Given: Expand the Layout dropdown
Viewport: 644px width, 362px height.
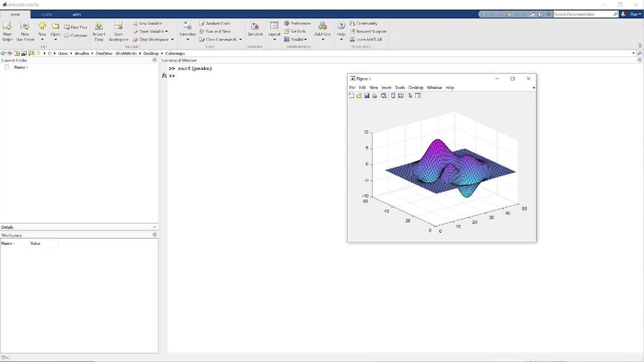Looking at the screenshot, I should [274, 39].
